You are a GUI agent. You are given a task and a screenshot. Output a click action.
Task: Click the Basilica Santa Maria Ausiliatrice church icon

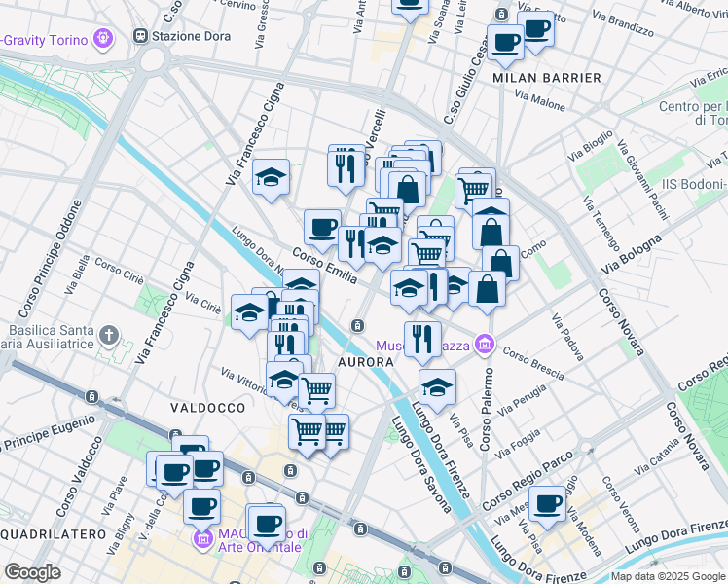point(110,337)
